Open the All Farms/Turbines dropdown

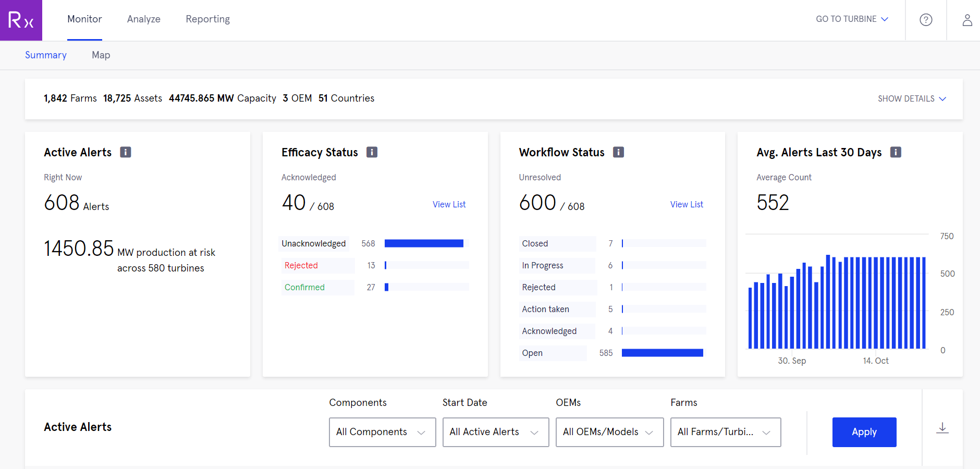pos(726,432)
